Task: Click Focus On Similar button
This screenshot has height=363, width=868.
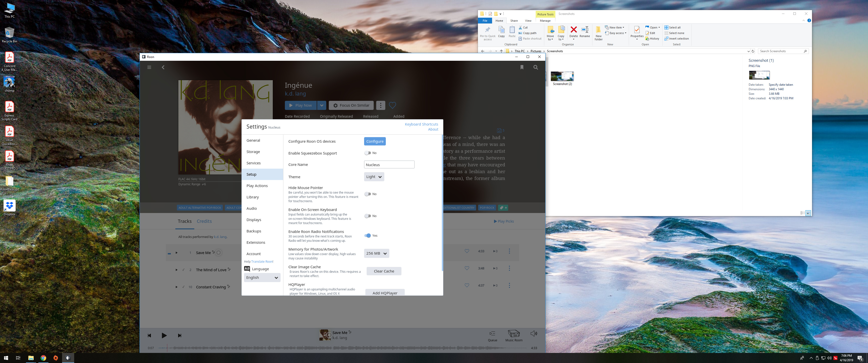Action: pyautogui.click(x=351, y=105)
